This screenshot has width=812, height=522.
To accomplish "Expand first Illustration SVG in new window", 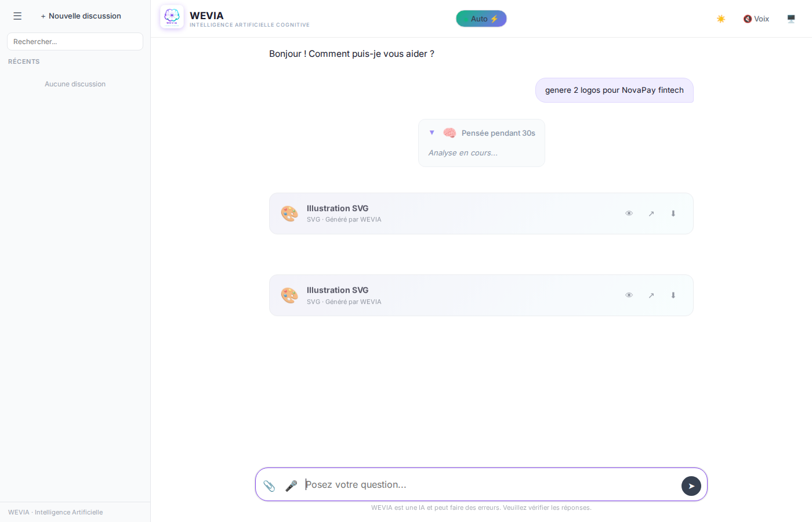I will 651,213.
